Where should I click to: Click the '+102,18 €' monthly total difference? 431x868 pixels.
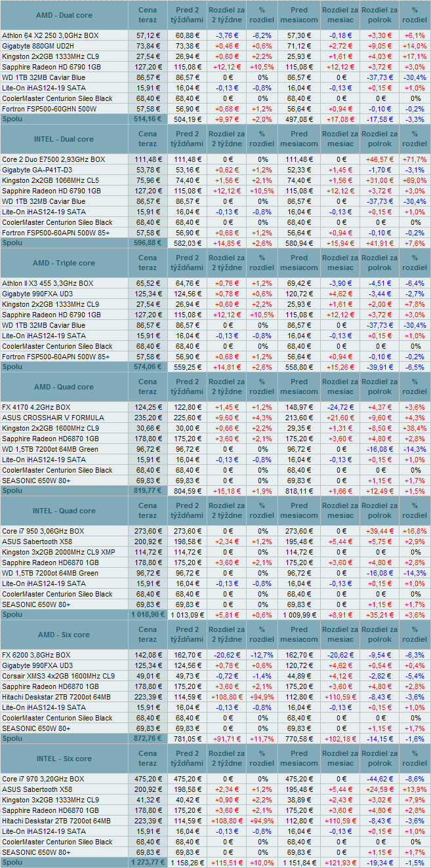tap(340, 739)
